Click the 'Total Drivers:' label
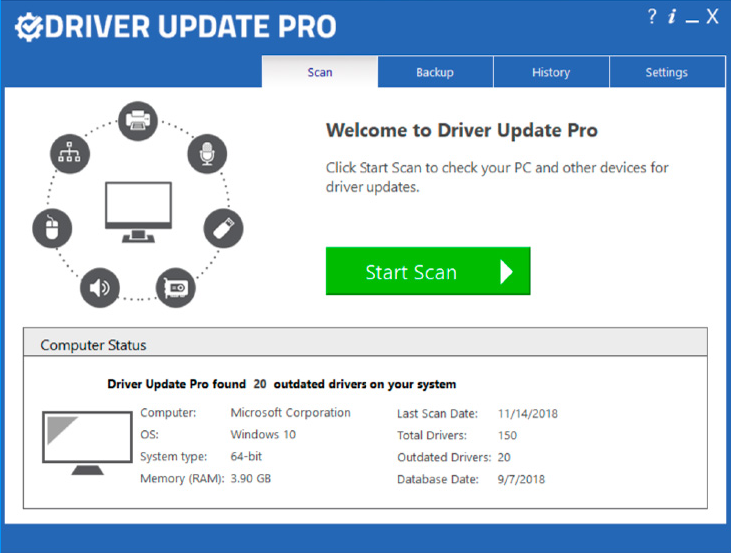Viewport: 731px width, 553px height. (432, 435)
